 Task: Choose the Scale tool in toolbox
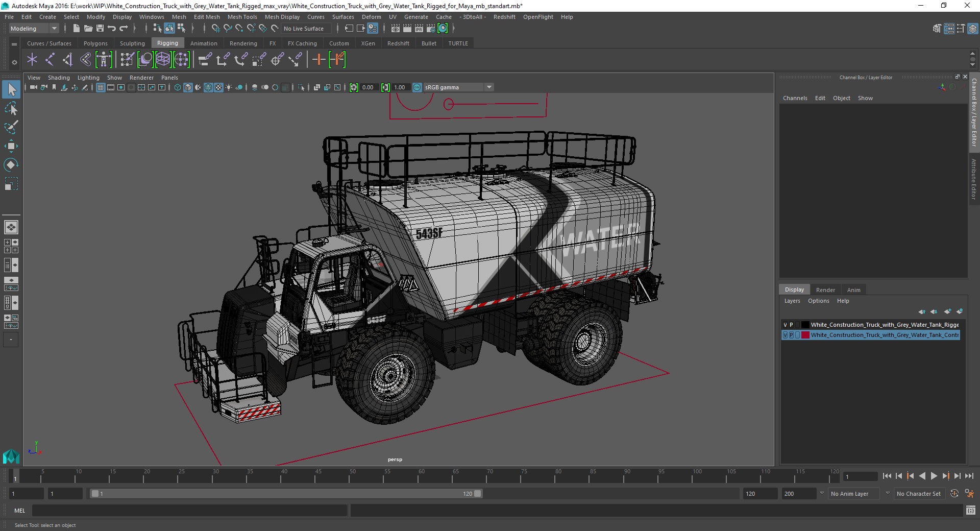click(11, 183)
